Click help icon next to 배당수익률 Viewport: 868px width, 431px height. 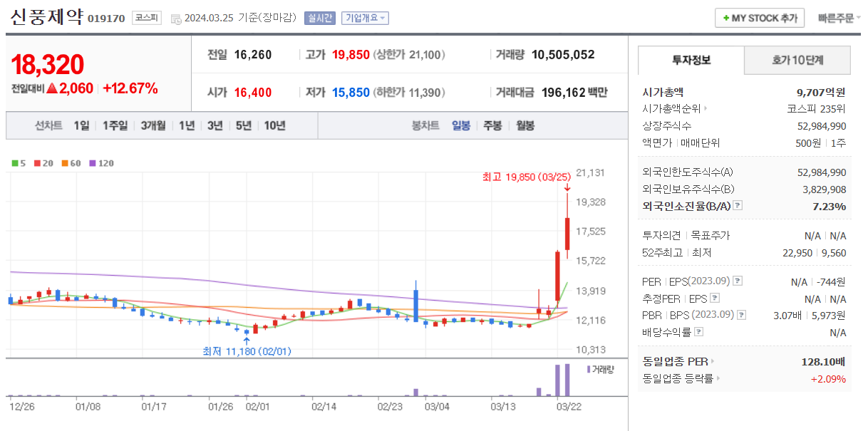(698, 332)
